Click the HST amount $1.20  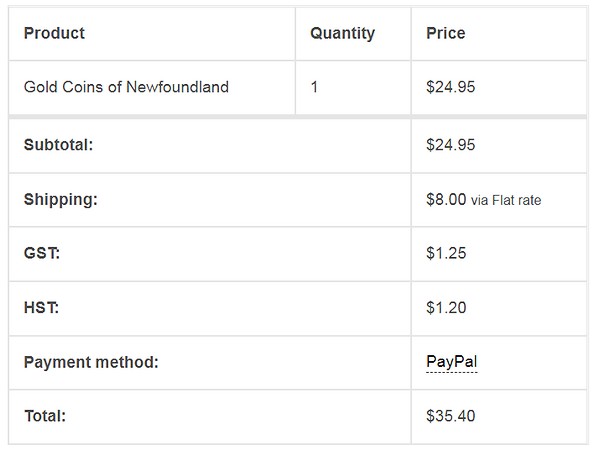tap(446, 308)
